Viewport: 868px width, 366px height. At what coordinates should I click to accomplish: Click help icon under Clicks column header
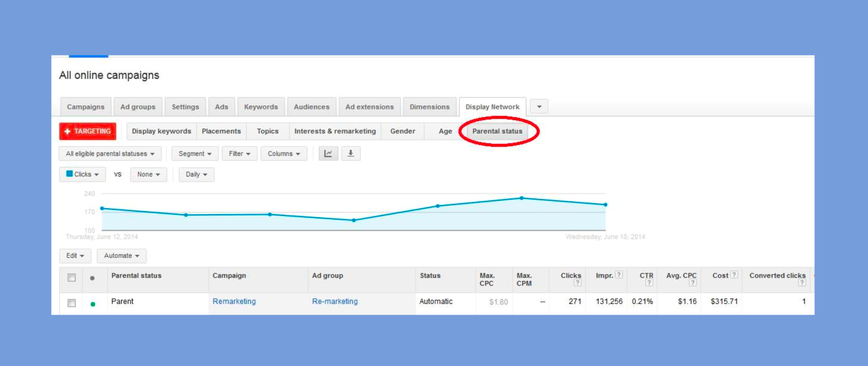point(577,283)
